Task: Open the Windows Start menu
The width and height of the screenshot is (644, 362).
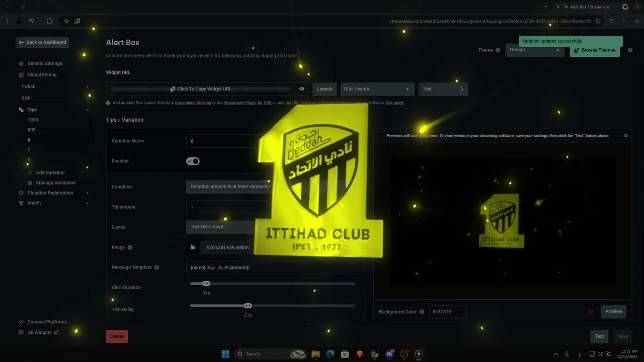Action: coord(225,354)
